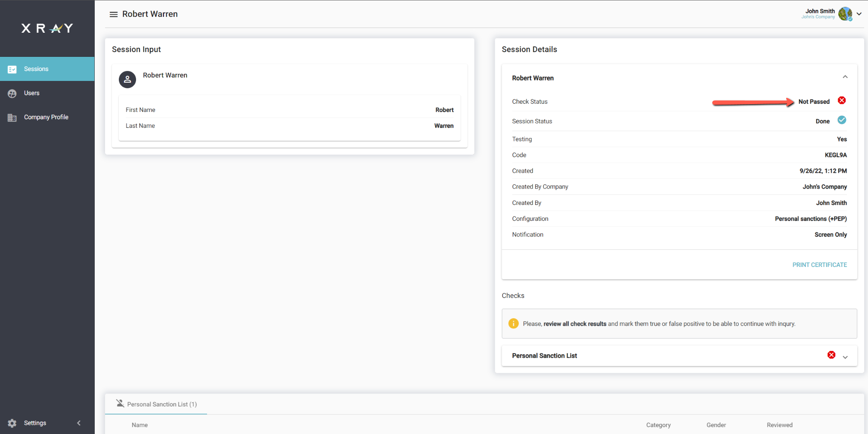The height and width of the screenshot is (434, 868).
Task: Click Robert Warren's person avatar icon
Action: (127, 80)
